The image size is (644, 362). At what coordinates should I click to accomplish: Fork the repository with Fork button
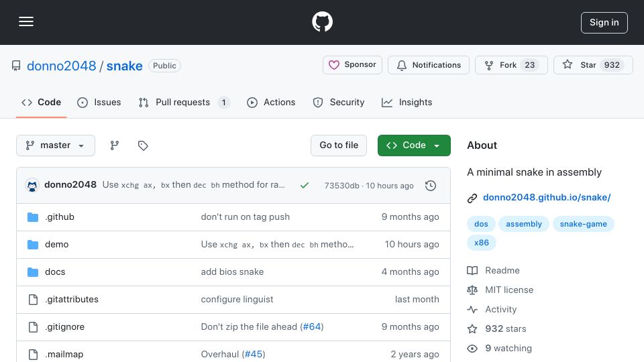(511, 65)
